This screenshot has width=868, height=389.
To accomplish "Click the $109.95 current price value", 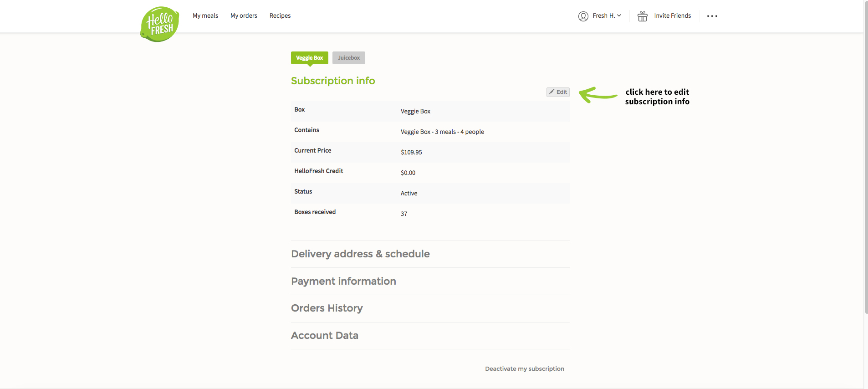I will point(411,152).
